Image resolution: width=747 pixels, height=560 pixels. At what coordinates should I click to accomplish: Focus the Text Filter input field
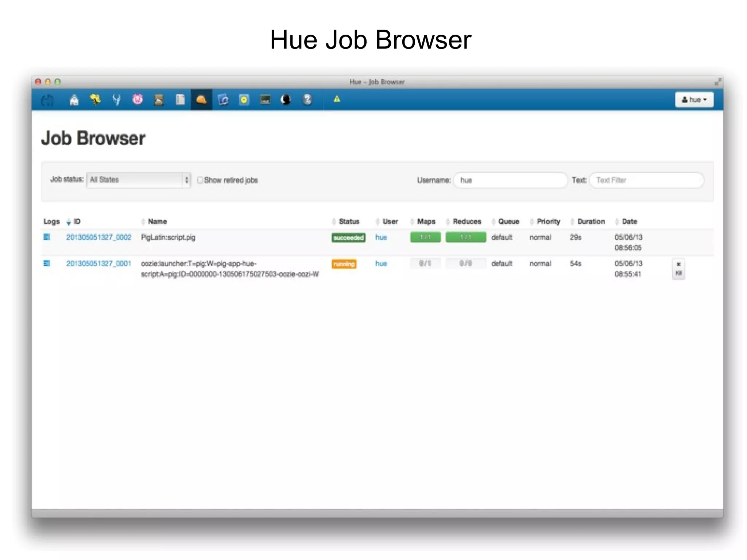coord(646,180)
